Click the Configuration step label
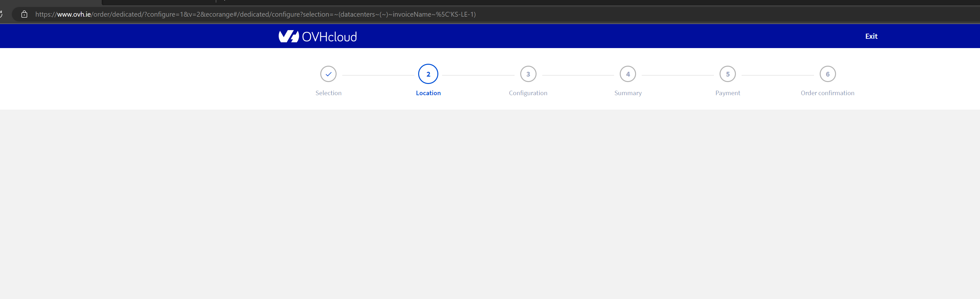Viewport: 980px width, 299px height. tap(528, 93)
